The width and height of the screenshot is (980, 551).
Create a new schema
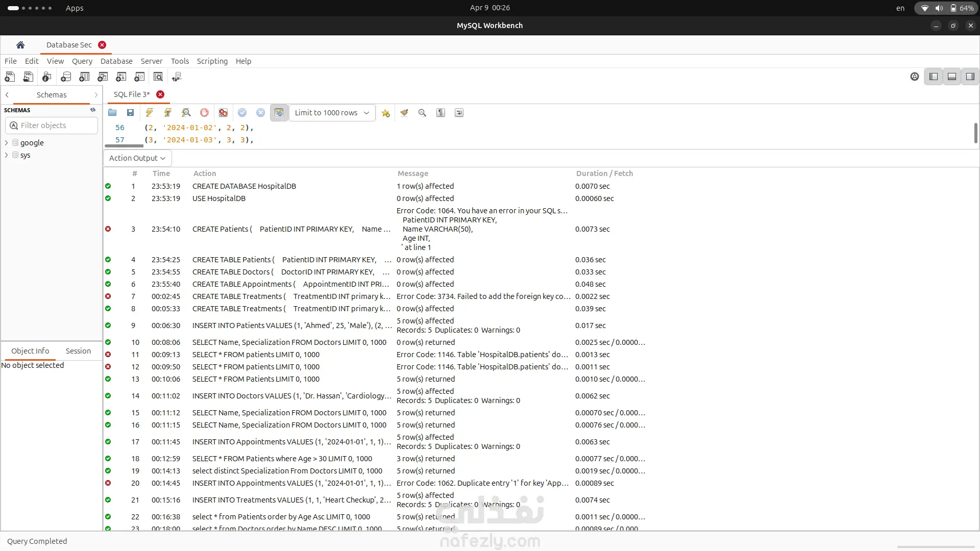66,77
